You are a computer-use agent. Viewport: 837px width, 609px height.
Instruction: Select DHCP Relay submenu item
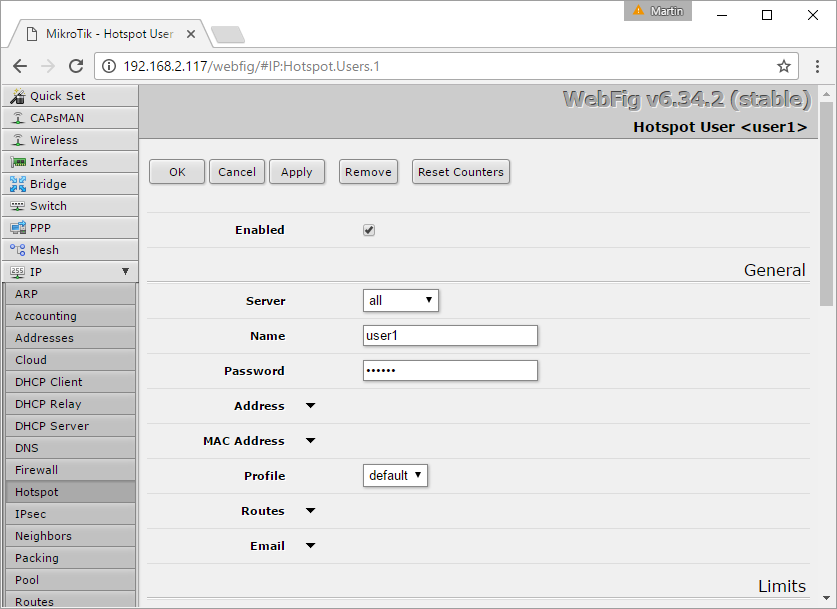(70, 404)
